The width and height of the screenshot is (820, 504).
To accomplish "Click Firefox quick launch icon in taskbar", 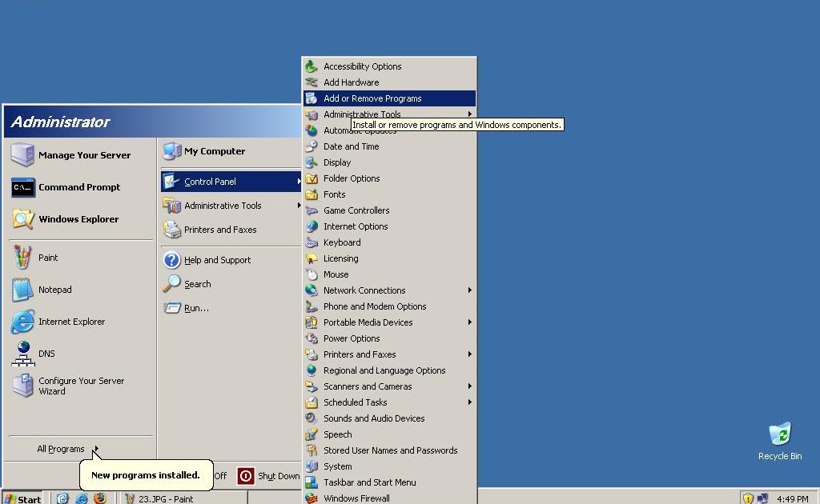I will (100, 498).
